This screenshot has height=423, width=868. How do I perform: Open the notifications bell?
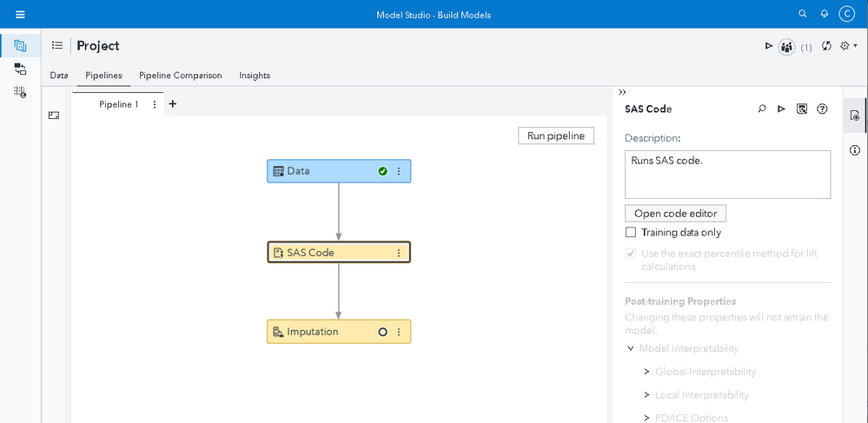coord(825,14)
